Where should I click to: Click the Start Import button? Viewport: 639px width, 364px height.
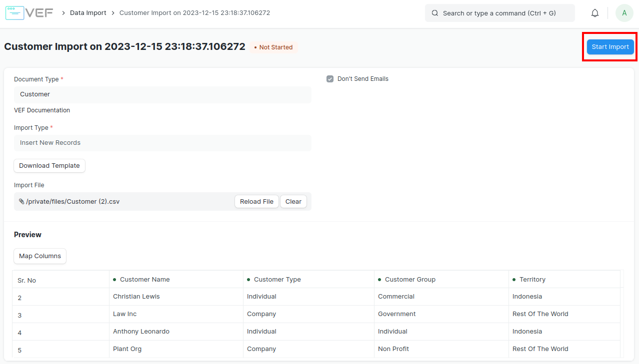pos(610,47)
